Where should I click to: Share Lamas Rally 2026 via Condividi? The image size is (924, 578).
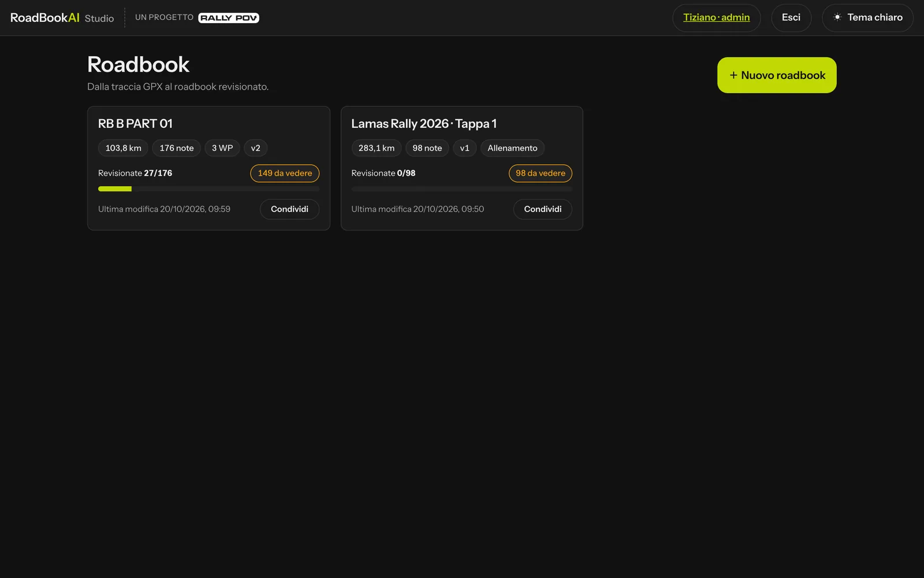(542, 209)
